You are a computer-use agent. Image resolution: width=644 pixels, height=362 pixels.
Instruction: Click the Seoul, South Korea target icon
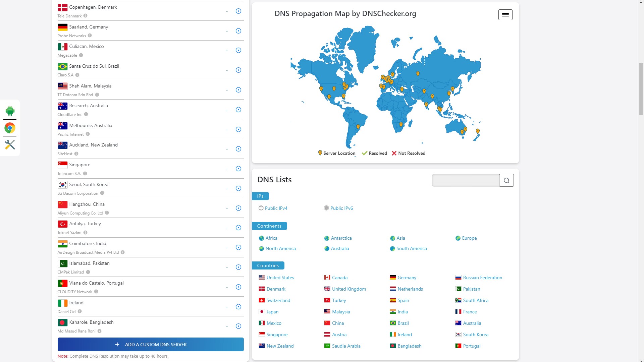[x=238, y=188]
